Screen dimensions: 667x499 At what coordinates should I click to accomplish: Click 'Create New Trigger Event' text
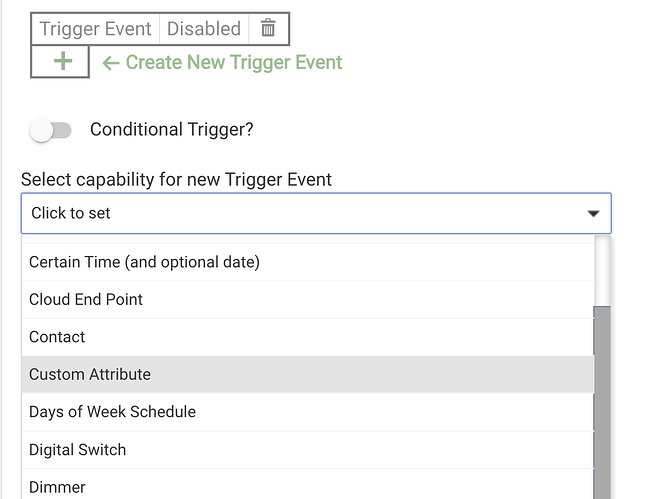point(234,63)
